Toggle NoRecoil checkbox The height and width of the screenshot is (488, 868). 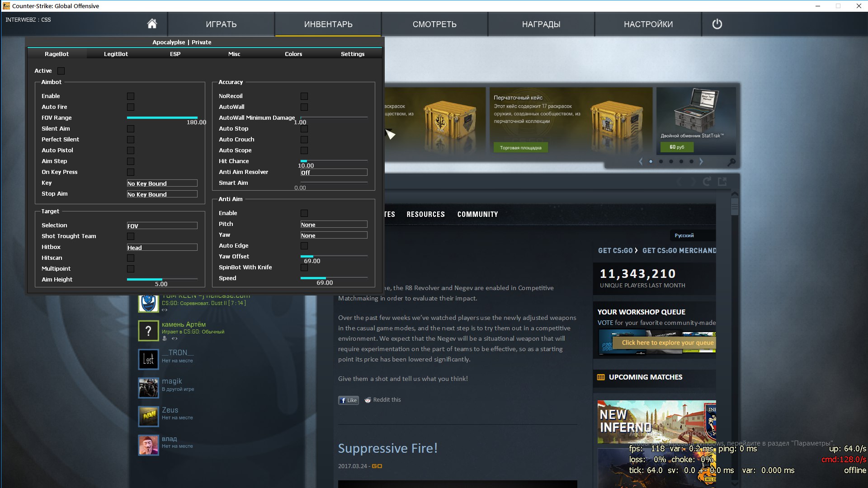pos(304,96)
